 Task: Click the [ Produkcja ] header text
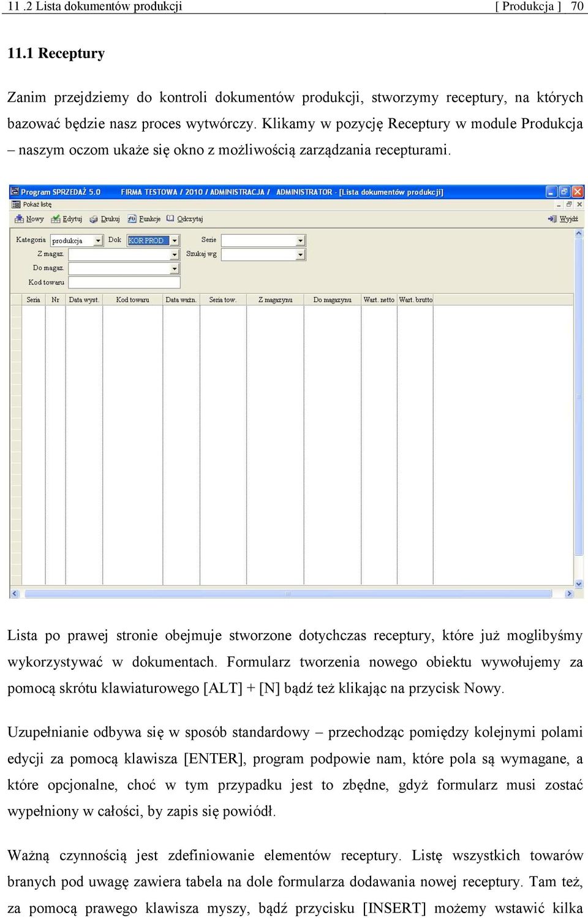[527, 7]
